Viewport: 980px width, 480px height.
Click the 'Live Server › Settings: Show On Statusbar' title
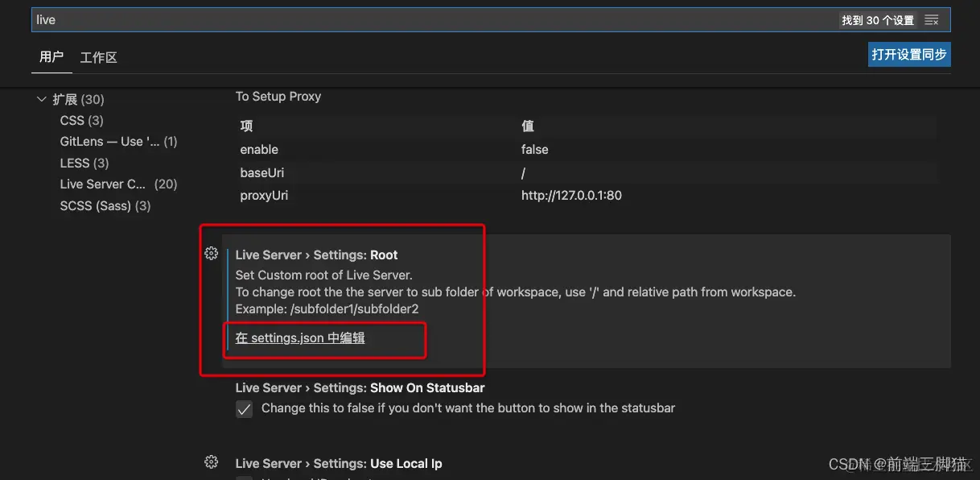point(360,388)
